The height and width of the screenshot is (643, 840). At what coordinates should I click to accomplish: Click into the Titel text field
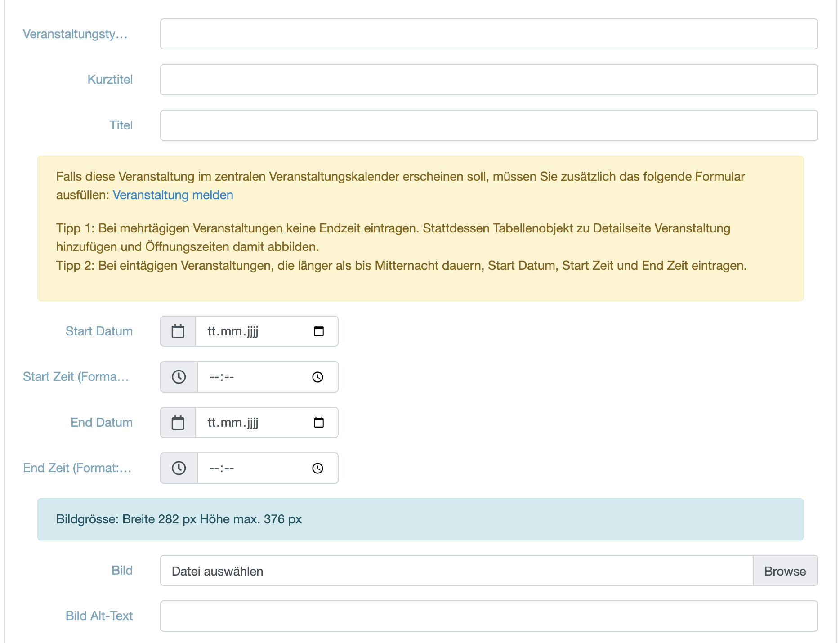click(489, 125)
